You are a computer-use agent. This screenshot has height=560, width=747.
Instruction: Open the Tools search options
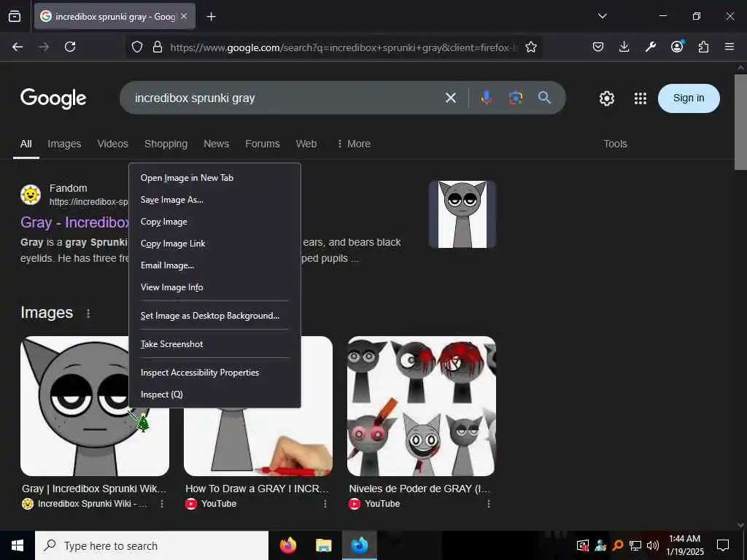pos(615,144)
